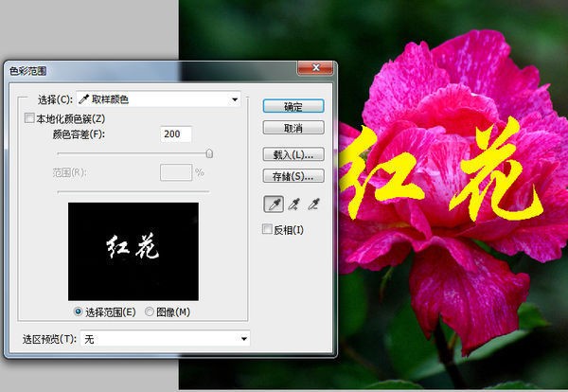Click the 颜色容差 value field showing 200
This screenshot has width=568, height=392.
pos(177,134)
